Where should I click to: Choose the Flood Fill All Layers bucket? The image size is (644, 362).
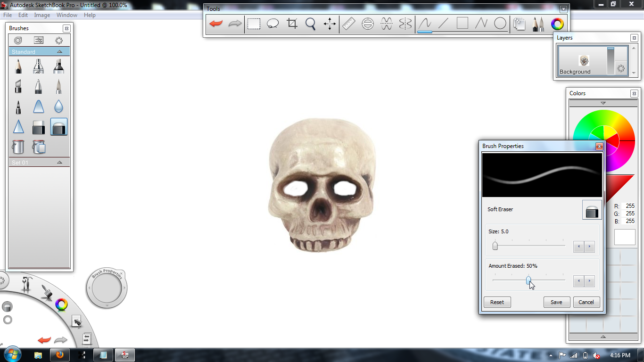click(x=39, y=147)
